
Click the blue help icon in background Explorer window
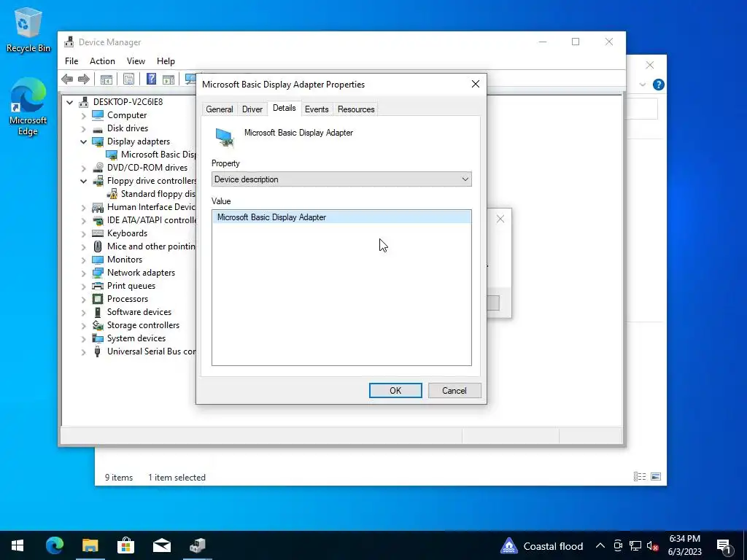(659, 85)
